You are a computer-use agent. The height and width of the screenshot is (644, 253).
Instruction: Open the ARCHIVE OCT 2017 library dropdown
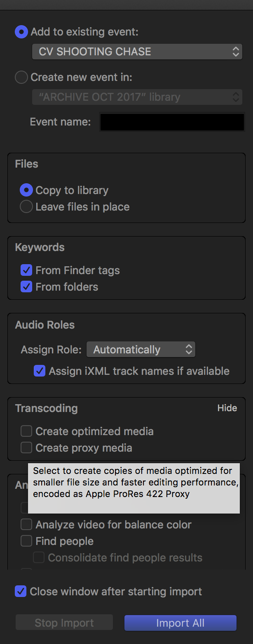[137, 97]
